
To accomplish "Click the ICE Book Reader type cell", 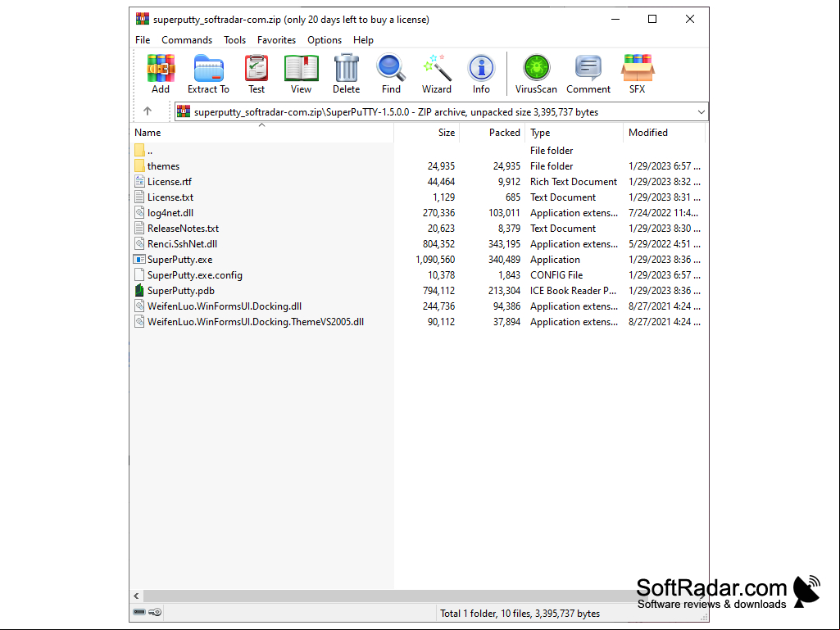I will tap(573, 290).
